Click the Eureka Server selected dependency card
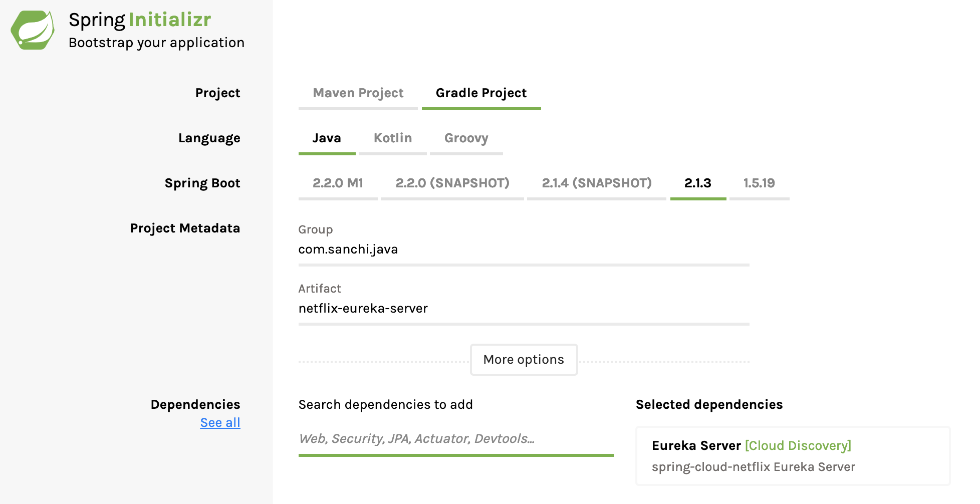Image resolution: width=980 pixels, height=504 pixels. [793, 456]
